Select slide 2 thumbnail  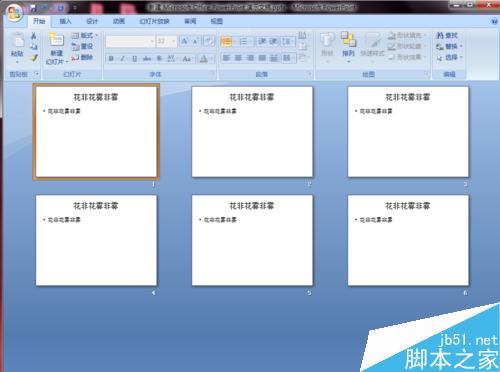pyautogui.click(x=252, y=132)
